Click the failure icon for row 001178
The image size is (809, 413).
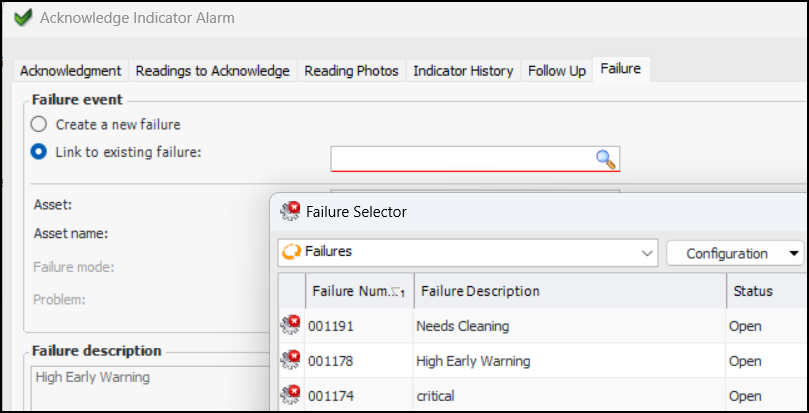[291, 361]
